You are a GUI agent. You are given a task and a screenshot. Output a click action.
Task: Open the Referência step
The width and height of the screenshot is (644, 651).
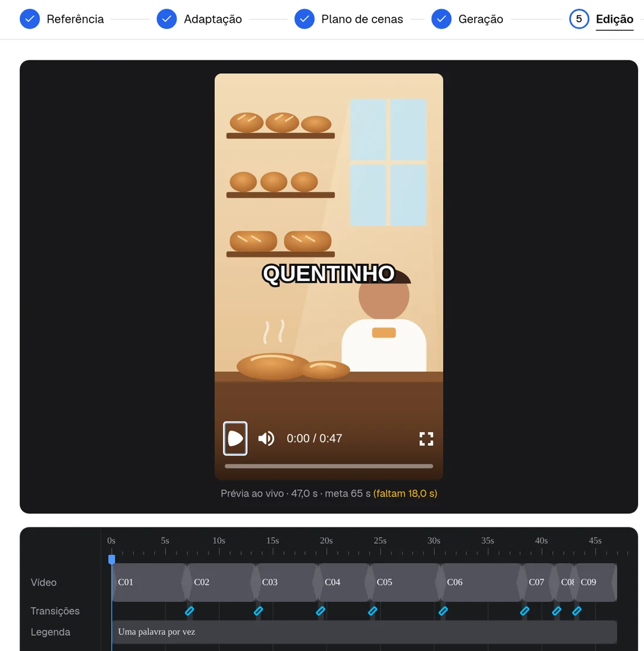75,19
